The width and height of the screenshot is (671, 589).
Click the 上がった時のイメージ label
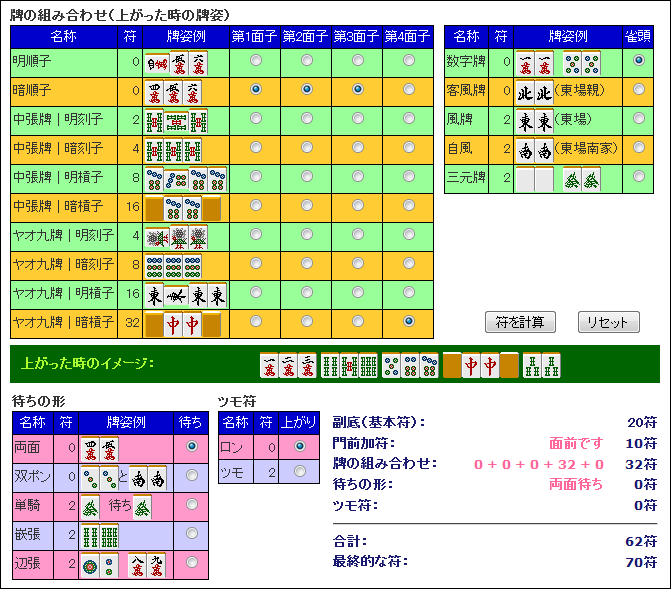[87, 363]
